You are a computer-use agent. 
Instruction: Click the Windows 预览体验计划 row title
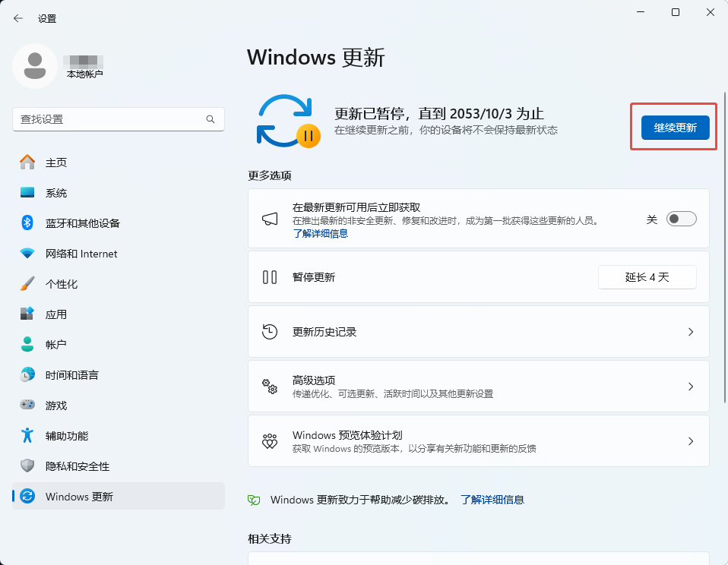(x=347, y=435)
